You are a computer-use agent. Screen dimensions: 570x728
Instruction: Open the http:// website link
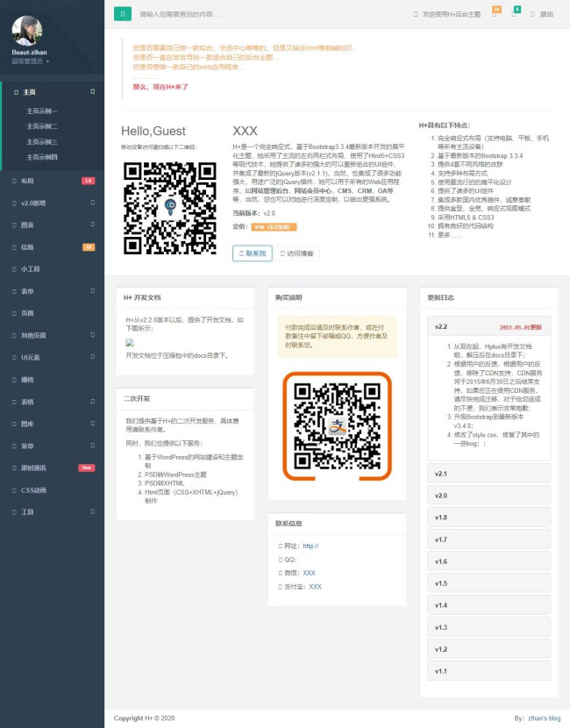point(310,546)
